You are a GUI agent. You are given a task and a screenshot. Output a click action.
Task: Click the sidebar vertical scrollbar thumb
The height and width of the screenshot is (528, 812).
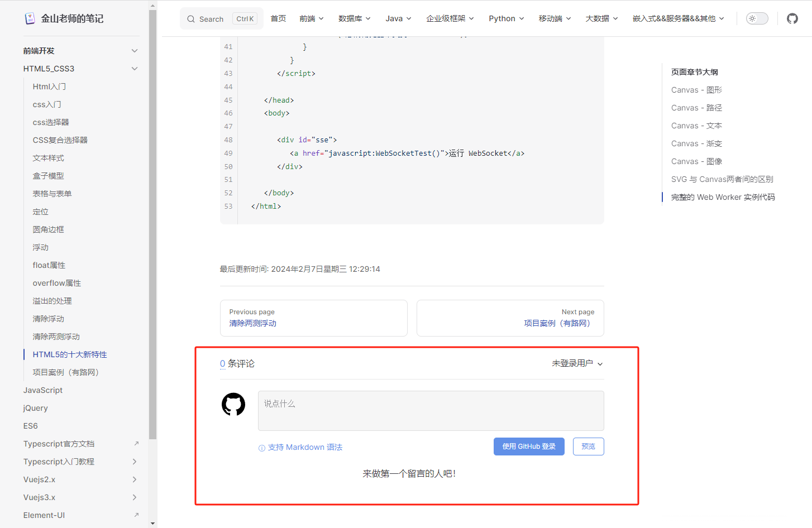tap(153, 224)
